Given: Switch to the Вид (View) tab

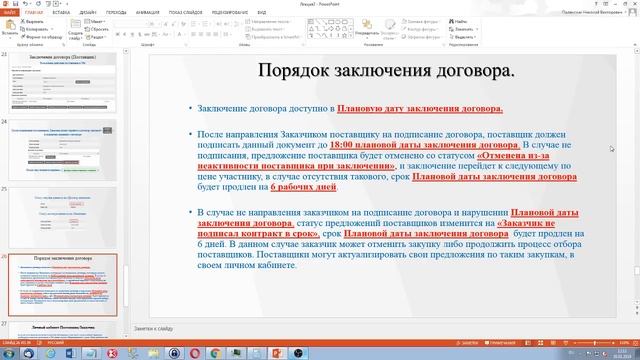Looking at the screenshot, I should point(262,13).
